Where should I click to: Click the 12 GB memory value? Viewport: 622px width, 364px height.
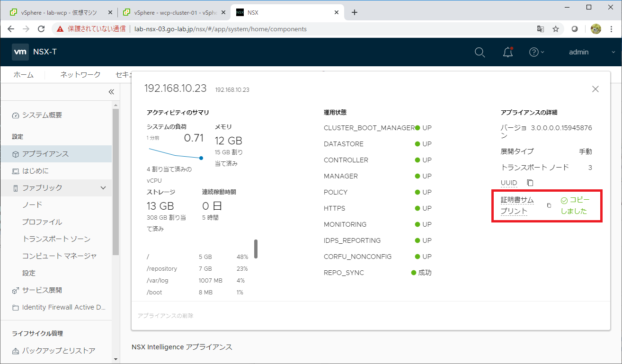pyautogui.click(x=229, y=141)
